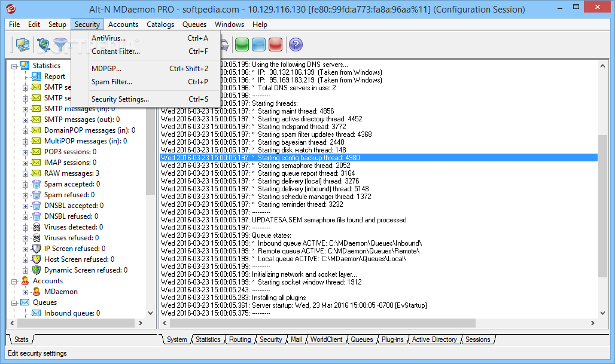The image size is (615, 364).
Task: Expand the MDaemon account node
Action: 26,292
